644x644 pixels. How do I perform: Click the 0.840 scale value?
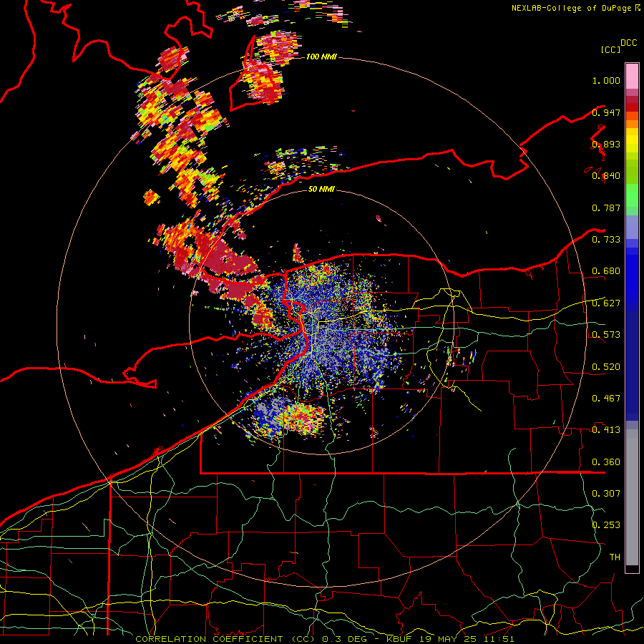pyautogui.click(x=606, y=176)
